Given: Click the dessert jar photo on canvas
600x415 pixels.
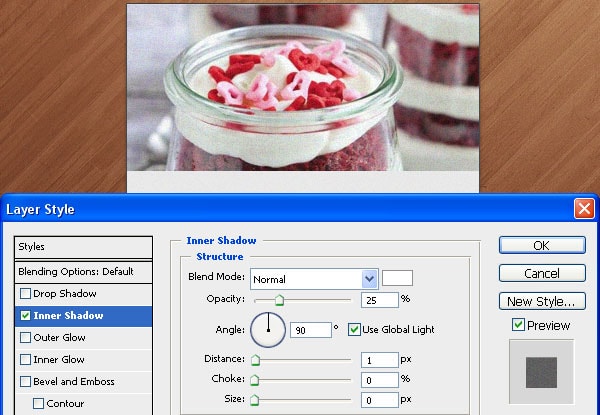Looking at the screenshot, I should point(303,87).
